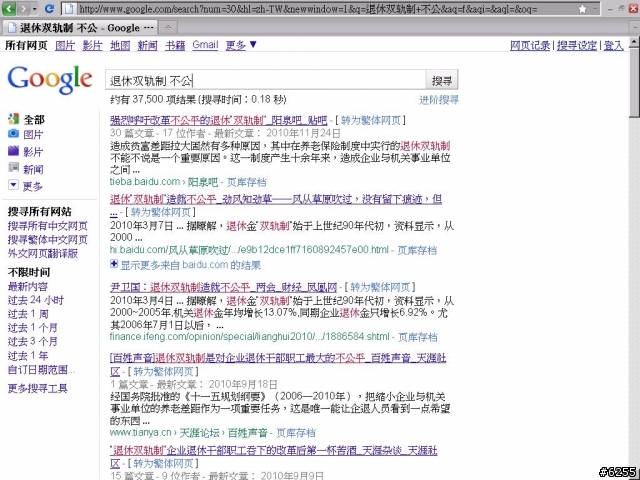
Task: Click the 全部 sidebar icon
Action: [x=13, y=119]
